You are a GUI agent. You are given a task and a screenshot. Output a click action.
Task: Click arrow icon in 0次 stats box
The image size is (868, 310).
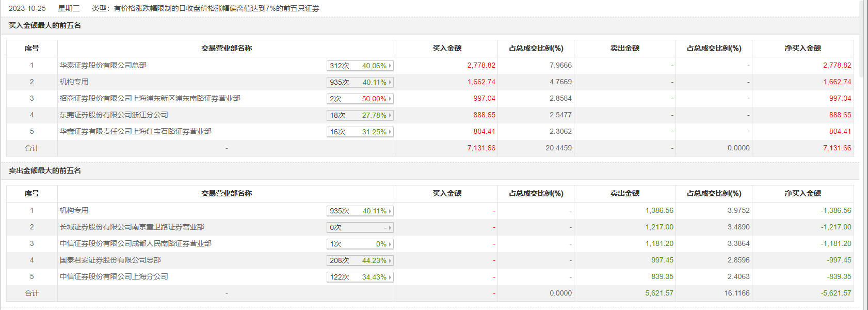click(x=390, y=227)
